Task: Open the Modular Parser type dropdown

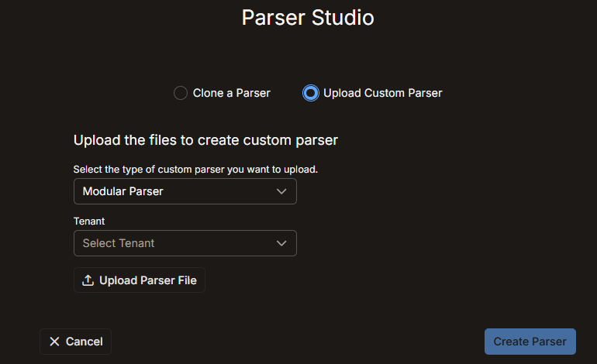Action: pyautogui.click(x=185, y=191)
